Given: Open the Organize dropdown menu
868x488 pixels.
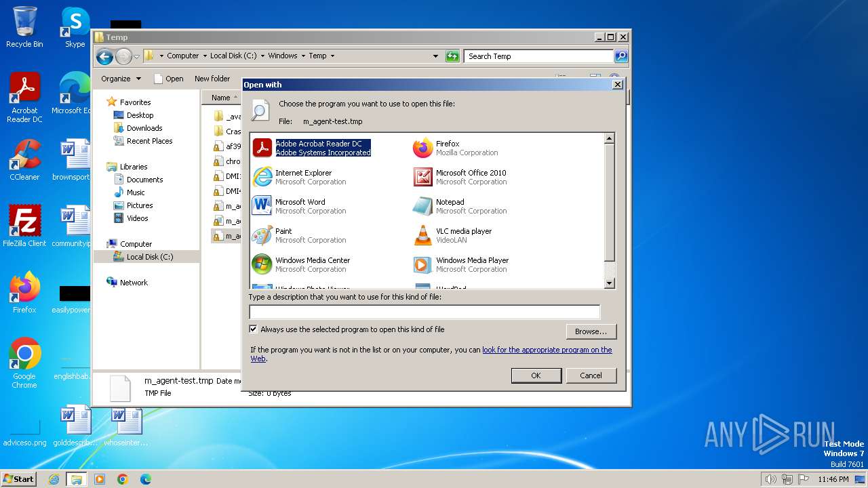Looking at the screenshot, I should 121,79.
